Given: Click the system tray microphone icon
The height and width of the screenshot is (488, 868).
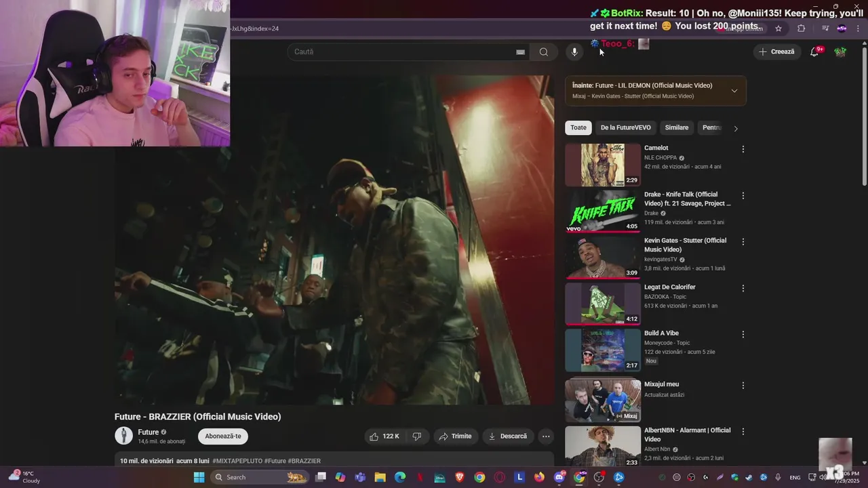Looking at the screenshot, I should pyautogui.click(x=778, y=477).
